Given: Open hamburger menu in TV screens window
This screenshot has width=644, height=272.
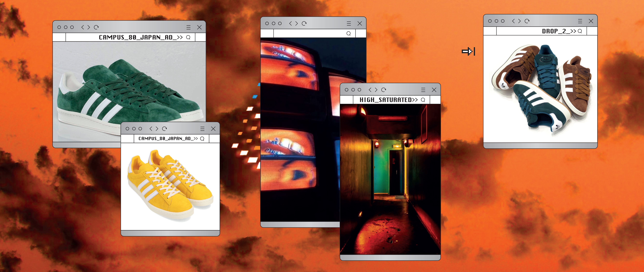Looking at the screenshot, I should pos(349,24).
